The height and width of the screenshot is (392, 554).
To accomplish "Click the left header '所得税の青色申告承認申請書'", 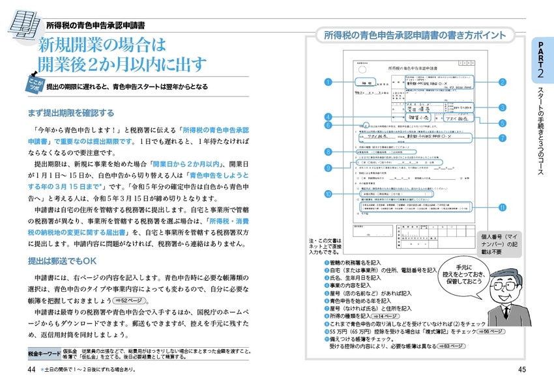I will (95, 25).
